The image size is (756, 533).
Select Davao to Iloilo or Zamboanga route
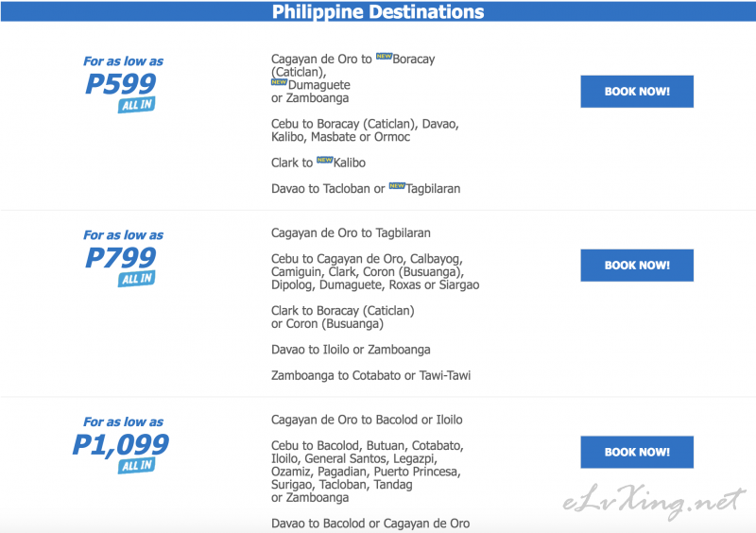pos(351,350)
